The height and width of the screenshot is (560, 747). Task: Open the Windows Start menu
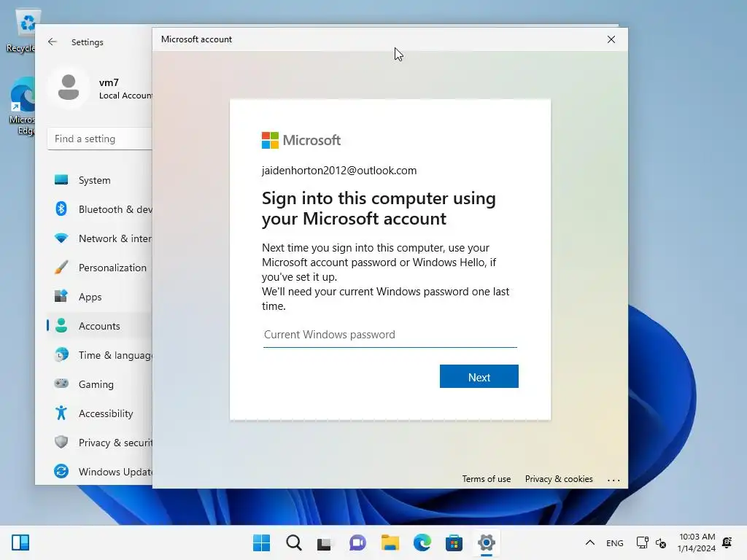tap(262, 542)
